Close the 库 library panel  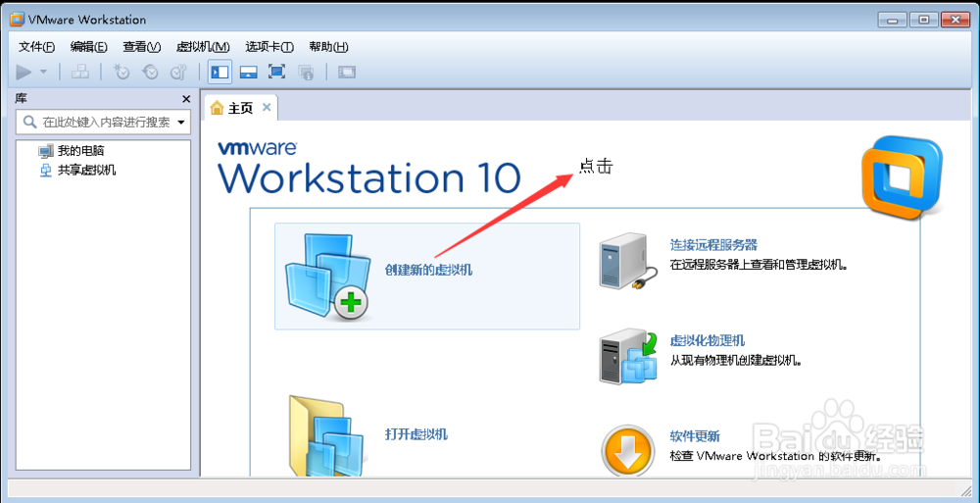[x=185, y=99]
